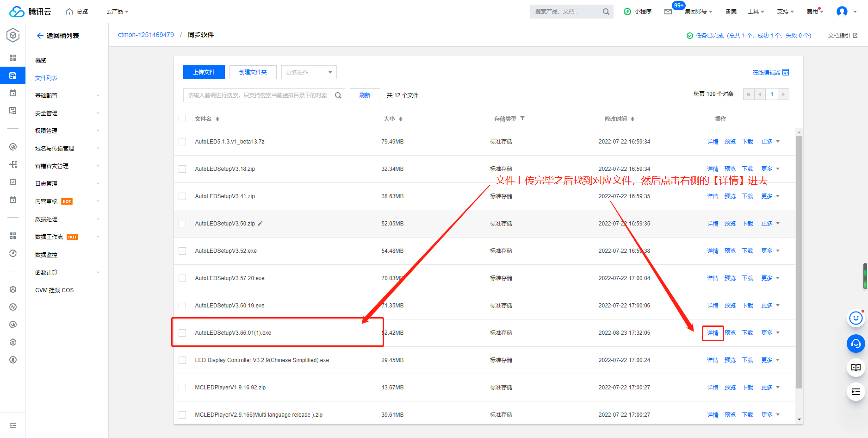Click the 刷新 button
This screenshot has width=868, height=438.
pyautogui.click(x=365, y=95)
